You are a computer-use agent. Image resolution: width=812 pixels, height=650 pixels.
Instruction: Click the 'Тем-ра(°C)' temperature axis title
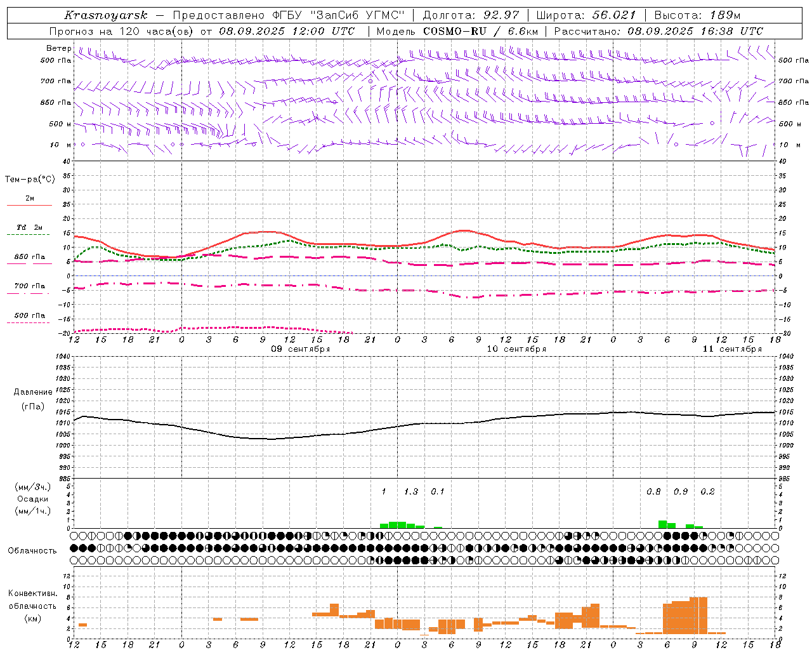pyautogui.click(x=30, y=179)
